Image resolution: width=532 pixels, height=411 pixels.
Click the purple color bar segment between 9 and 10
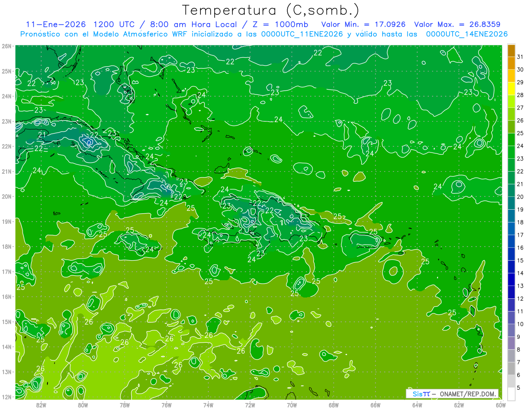click(x=511, y=330)
